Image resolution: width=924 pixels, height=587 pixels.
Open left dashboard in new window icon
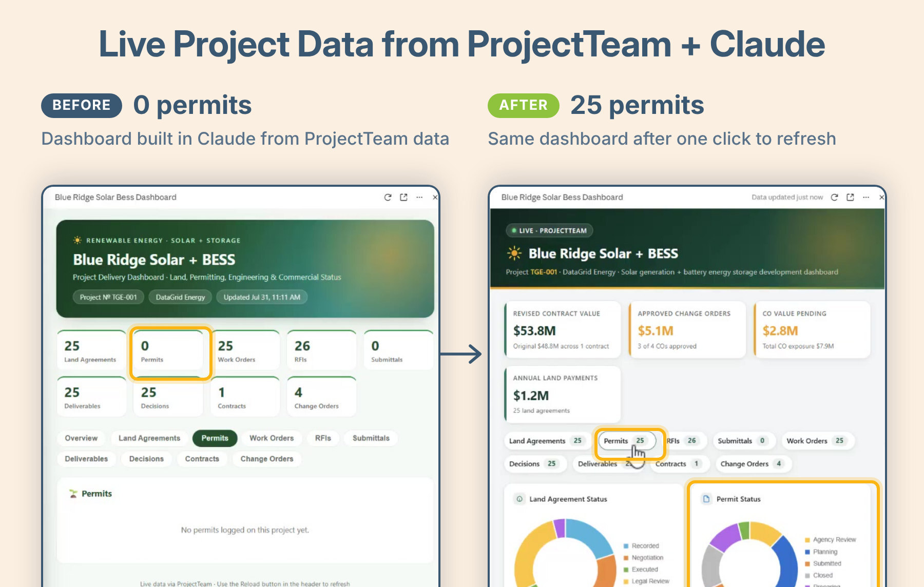(x=403, y=197)
